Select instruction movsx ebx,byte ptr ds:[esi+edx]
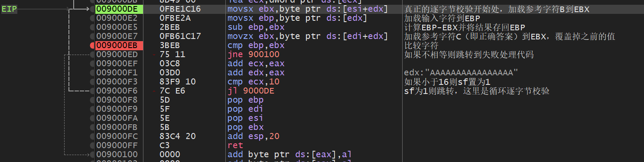Image resolution: width=644 pixels, height=162 pixels. click(307, 9)
